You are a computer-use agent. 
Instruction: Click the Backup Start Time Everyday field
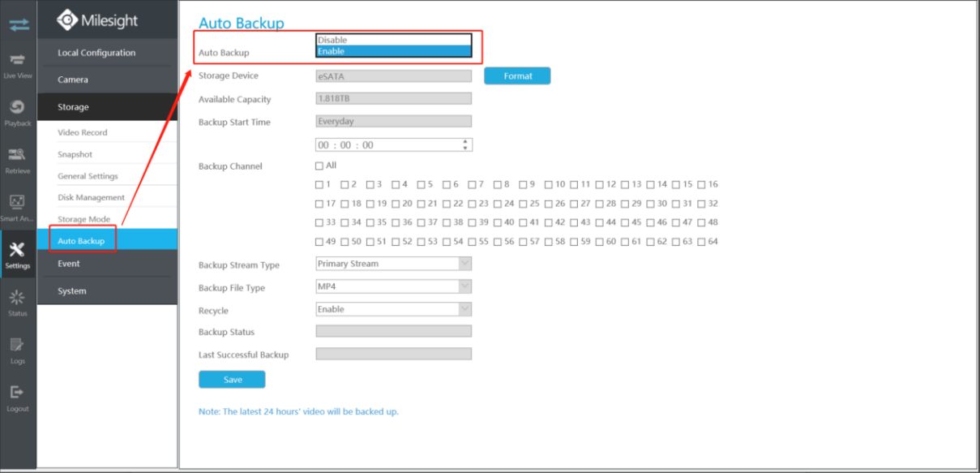393,122
